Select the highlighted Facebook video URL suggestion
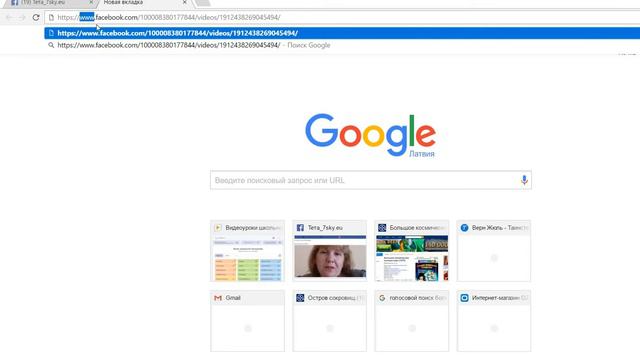 [x=342, y=33]
